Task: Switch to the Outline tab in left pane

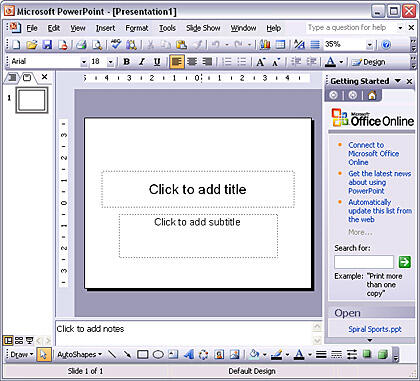Action: 12,78
